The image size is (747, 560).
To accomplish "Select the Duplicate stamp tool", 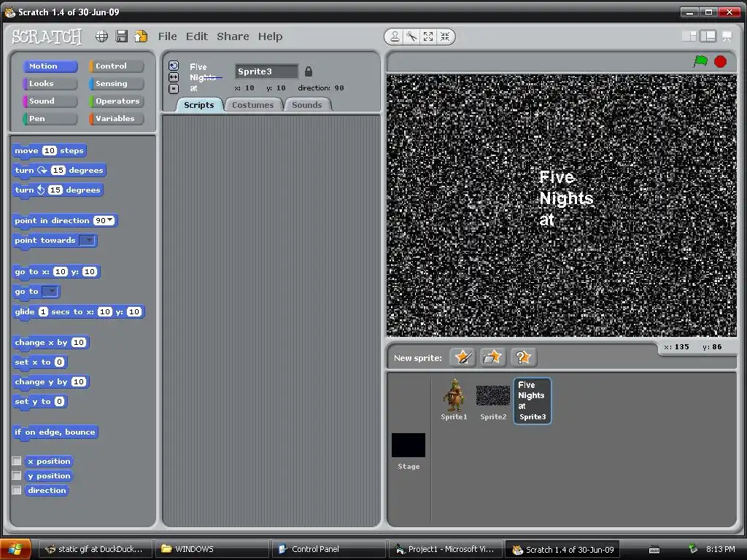I will point(395,36).
